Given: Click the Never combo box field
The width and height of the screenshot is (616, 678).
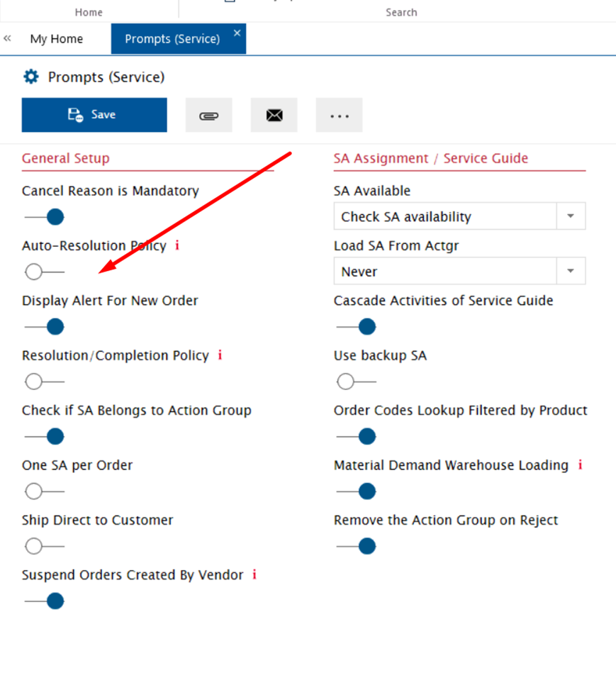Looking at the screenshot, I should tap(459, 271).
